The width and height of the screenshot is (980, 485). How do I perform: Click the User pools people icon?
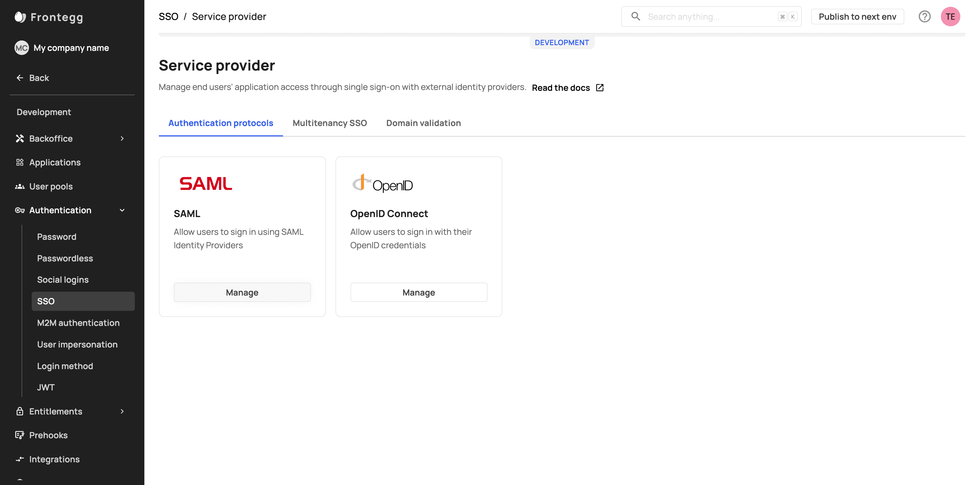[x=20, y=186]
